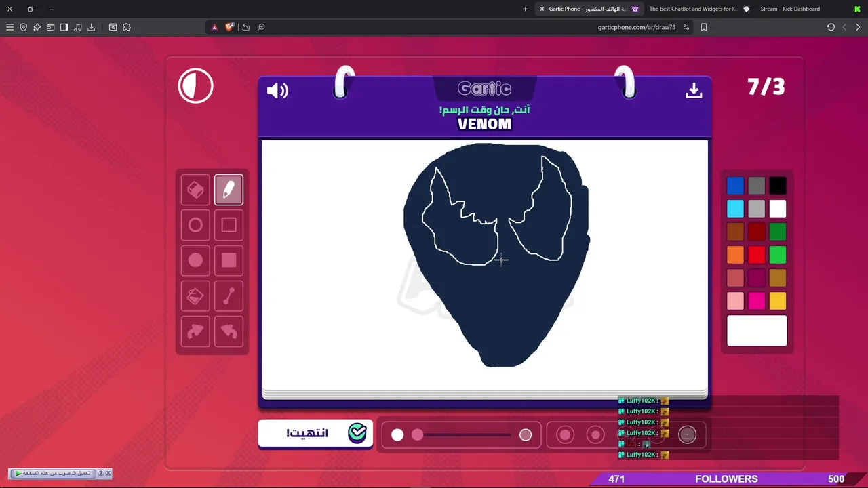Pick the maroon purple color swatch
Screen dimensions: 868x488
[x=756, y=278]
